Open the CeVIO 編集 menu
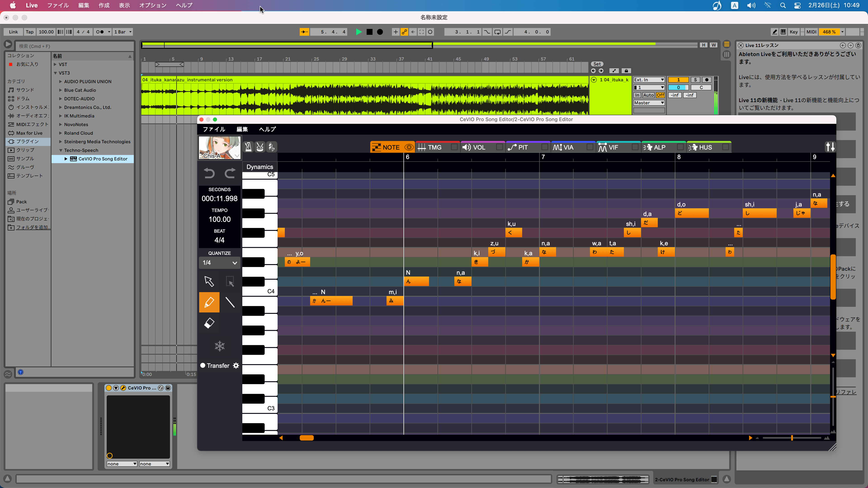This screenshot has width=868, height=488. tap(242, 129)
